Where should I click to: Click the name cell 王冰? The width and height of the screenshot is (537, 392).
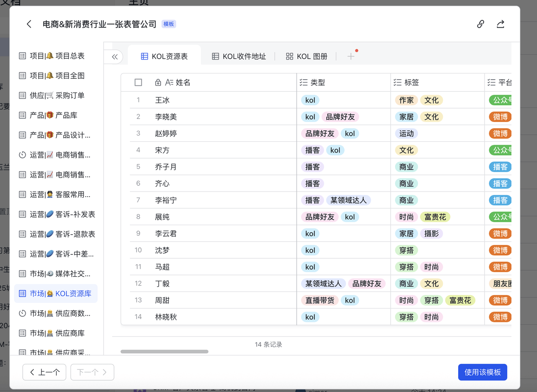pyautogui.click(x=162, y=100)
